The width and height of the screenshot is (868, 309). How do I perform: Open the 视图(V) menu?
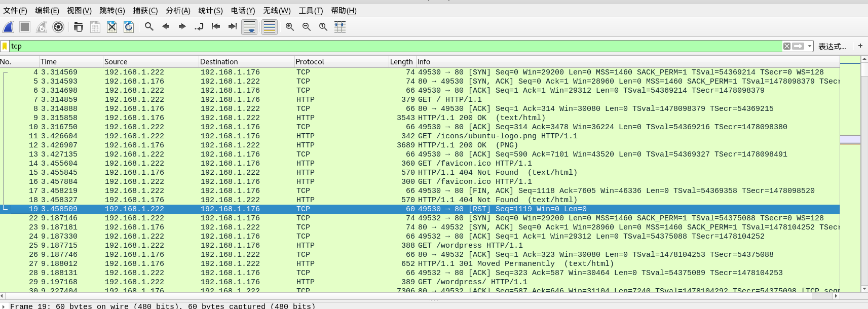click(x=80, y=11)
